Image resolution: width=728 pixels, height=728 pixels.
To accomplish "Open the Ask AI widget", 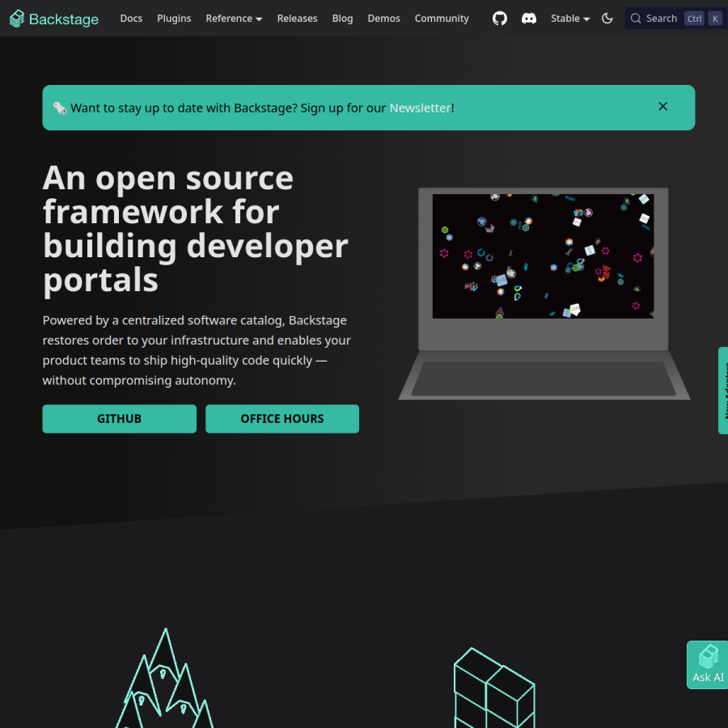I will pyautogui.click(x=707, y=665).
